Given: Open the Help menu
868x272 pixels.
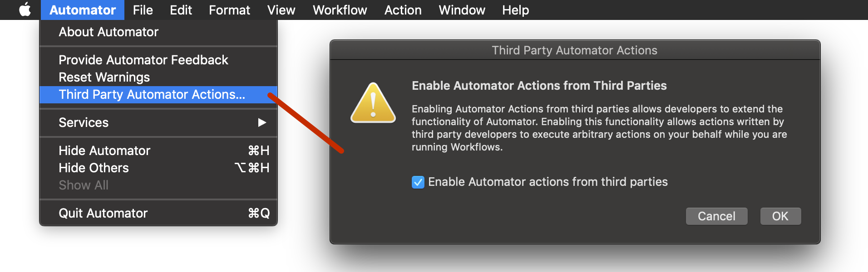Looking at the screenshot, I should 515,10.
